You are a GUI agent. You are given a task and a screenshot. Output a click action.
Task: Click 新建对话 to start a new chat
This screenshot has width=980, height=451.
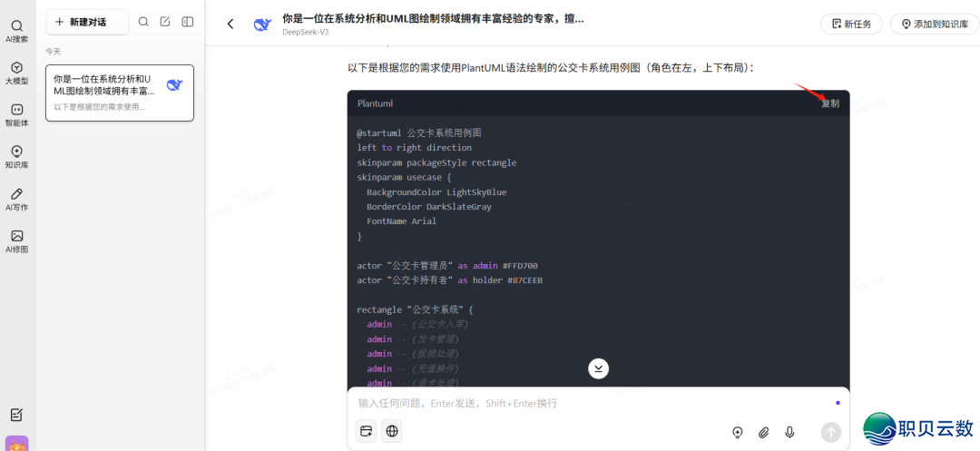(x=87, y=22)
